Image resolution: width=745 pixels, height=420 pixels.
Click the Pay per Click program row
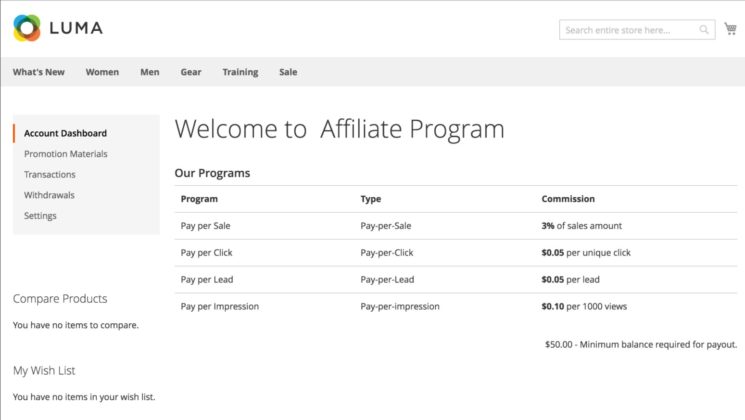click(207, 253)
